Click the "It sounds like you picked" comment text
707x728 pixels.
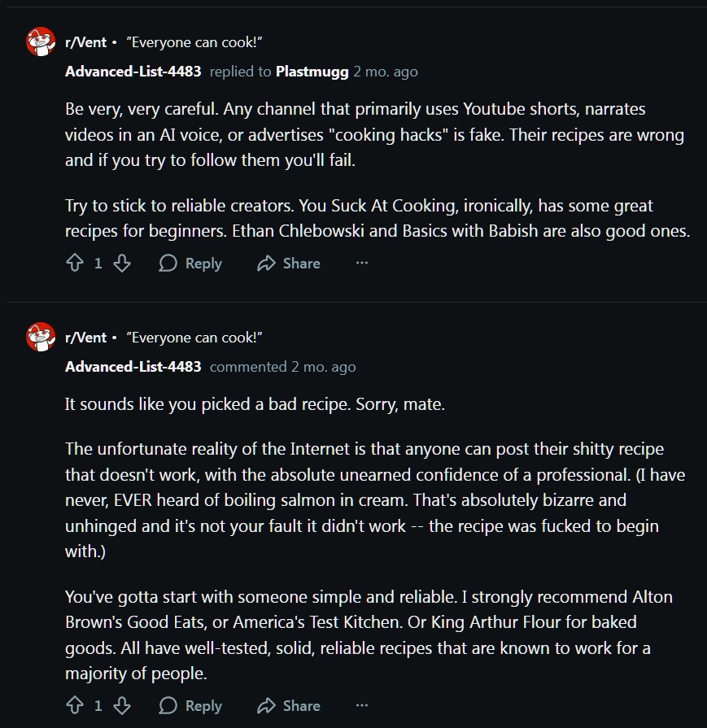pos(255,404)
